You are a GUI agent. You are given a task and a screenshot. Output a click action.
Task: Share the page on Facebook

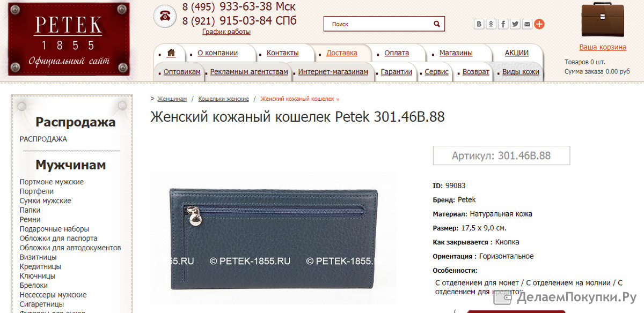point(503,24)
